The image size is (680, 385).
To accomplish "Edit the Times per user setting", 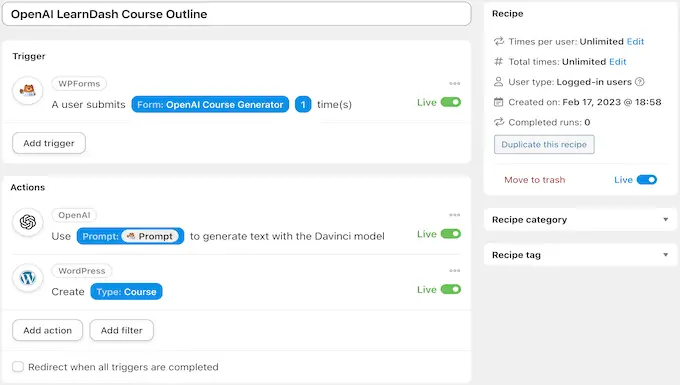I will (x=635, y=42).
